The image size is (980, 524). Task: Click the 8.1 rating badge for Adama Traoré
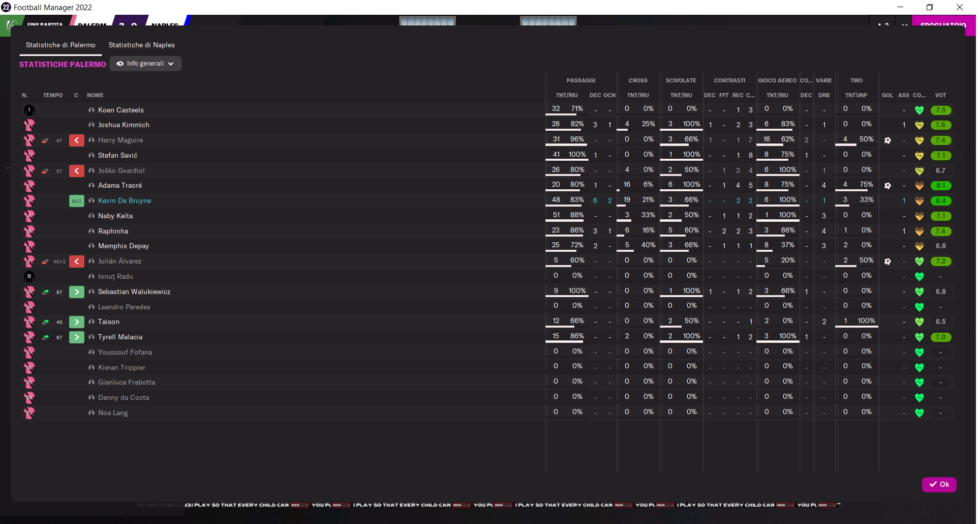point(941,186)
